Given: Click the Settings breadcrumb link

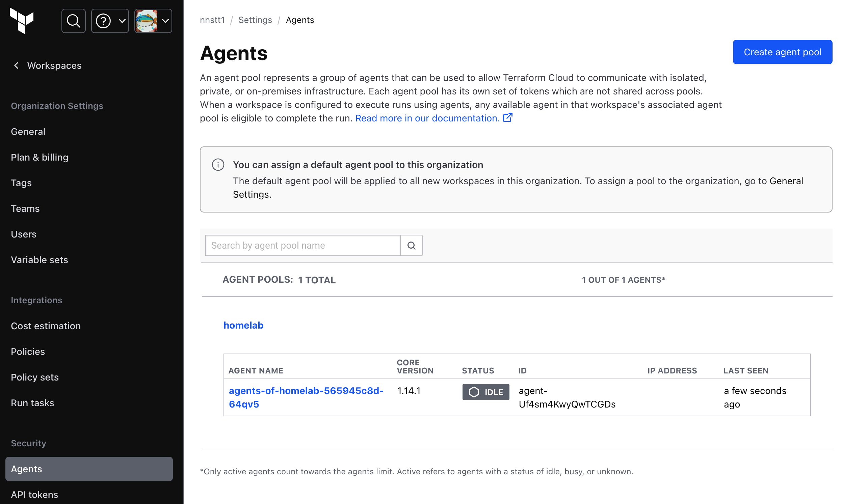Looking at the screenshot, I should click(255, 20).
